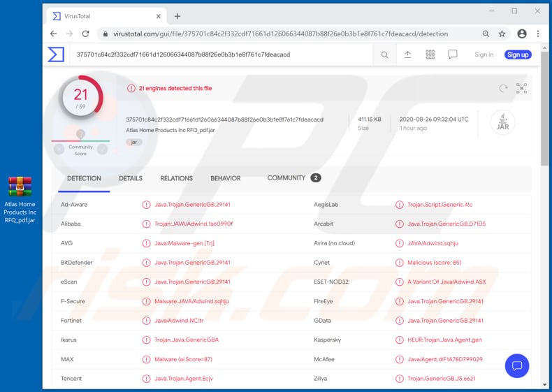552x392 pixels.
Task: Click alert icon next to Ad-Aware detection
Action: 147,205
